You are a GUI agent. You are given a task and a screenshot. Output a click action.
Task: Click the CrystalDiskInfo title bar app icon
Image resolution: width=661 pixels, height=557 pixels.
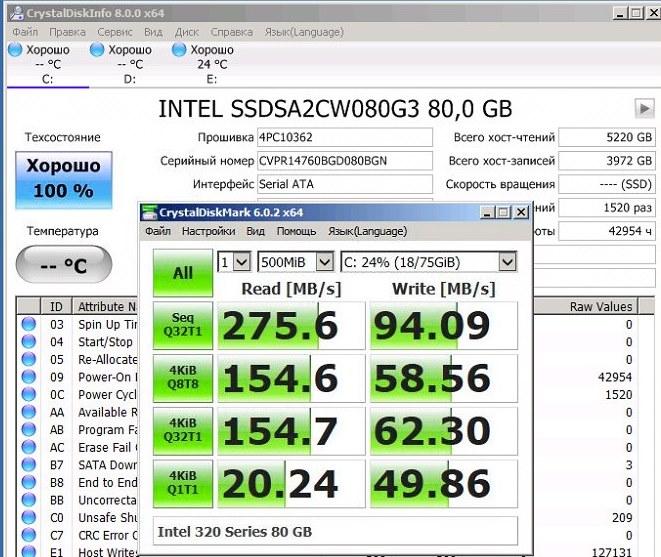coord(17,13)
